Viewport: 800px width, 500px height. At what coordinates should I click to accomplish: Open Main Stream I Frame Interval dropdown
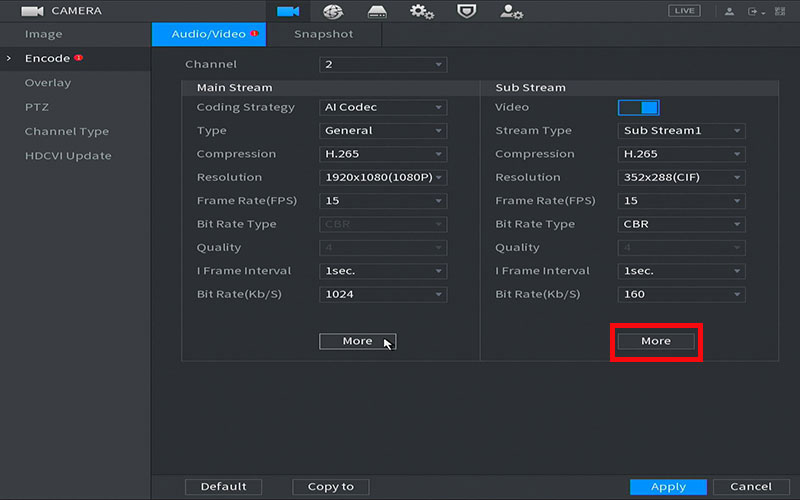point(383,271)
